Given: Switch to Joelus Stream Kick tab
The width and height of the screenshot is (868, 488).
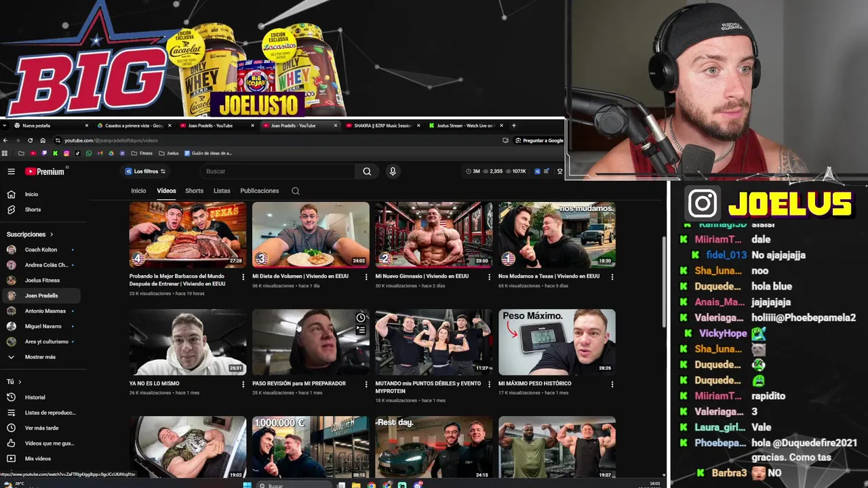Looking at the screenshot, I should coord(465,125).
